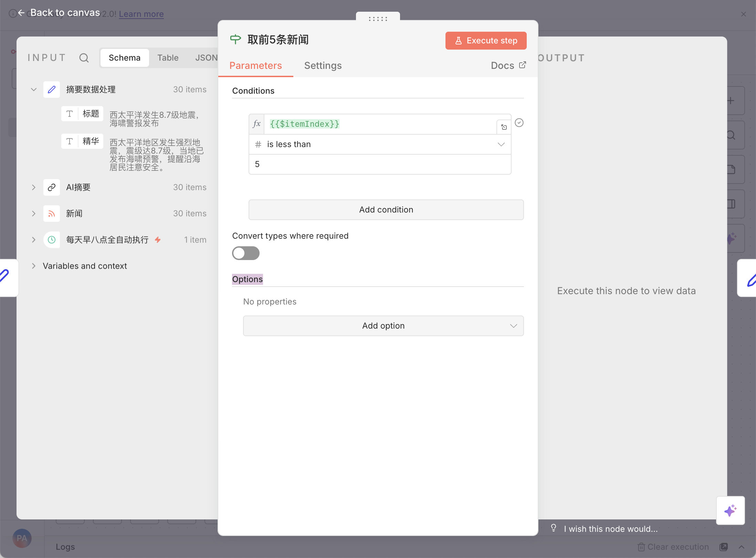756x558 pixels.
Task: Click the value field containing 5
Action: [x=380, y=164]
